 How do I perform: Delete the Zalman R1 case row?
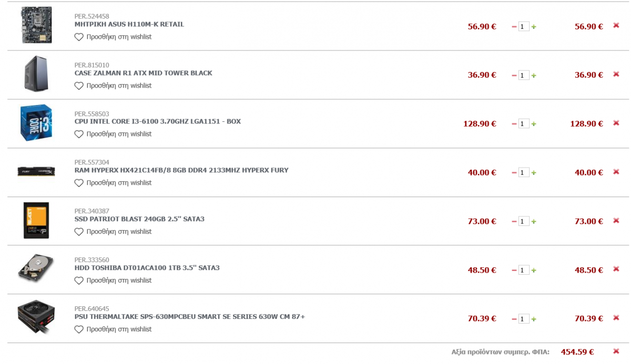tap(616, 74)
